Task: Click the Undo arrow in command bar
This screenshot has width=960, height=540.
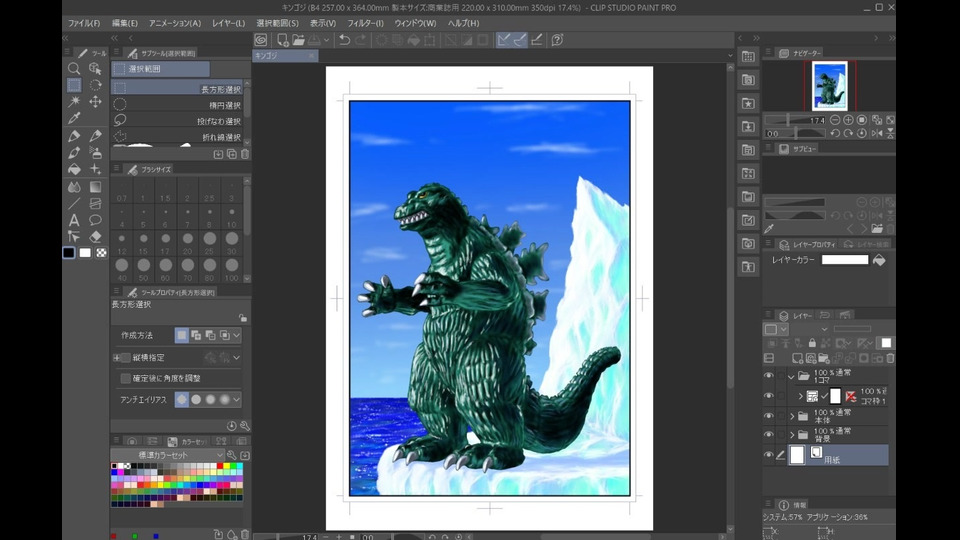Action: (x=344, y=40)
